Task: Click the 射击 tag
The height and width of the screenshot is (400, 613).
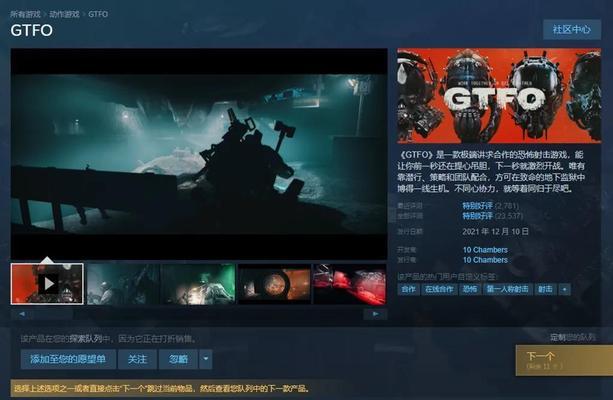Action: click(545, 289)
